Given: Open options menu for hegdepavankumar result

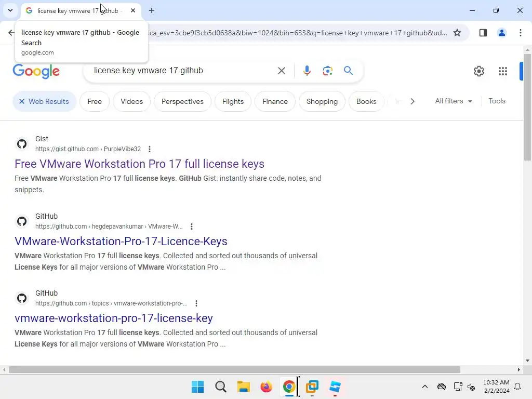Looking at the screenshot, I should (x=192, y=227).
